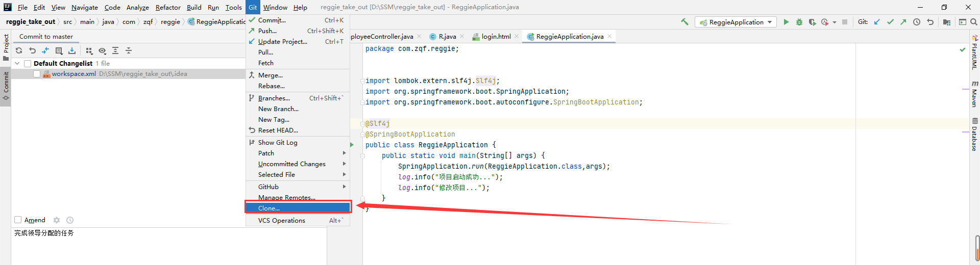Choose Push... in the Git menu

tap(298, 31)
